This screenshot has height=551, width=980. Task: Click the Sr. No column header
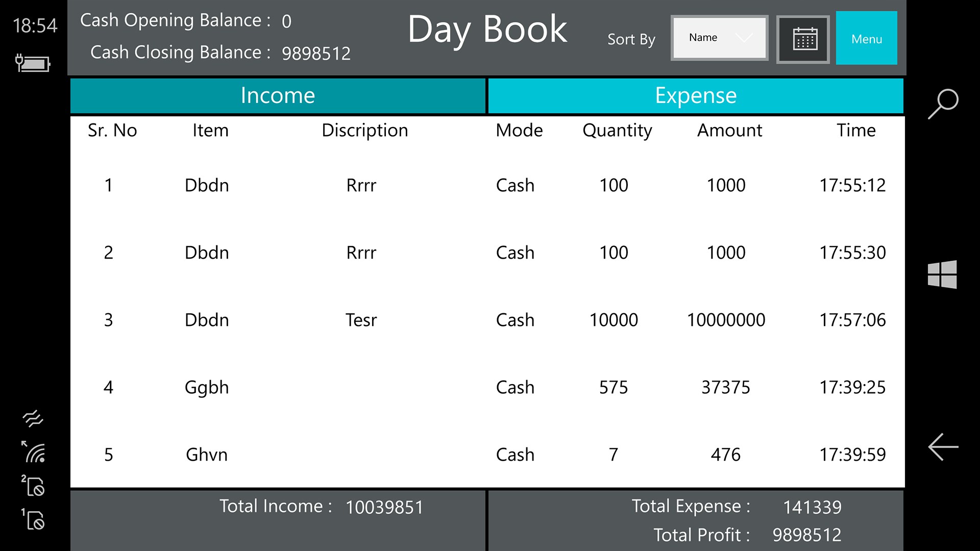(x=112, y=131)
